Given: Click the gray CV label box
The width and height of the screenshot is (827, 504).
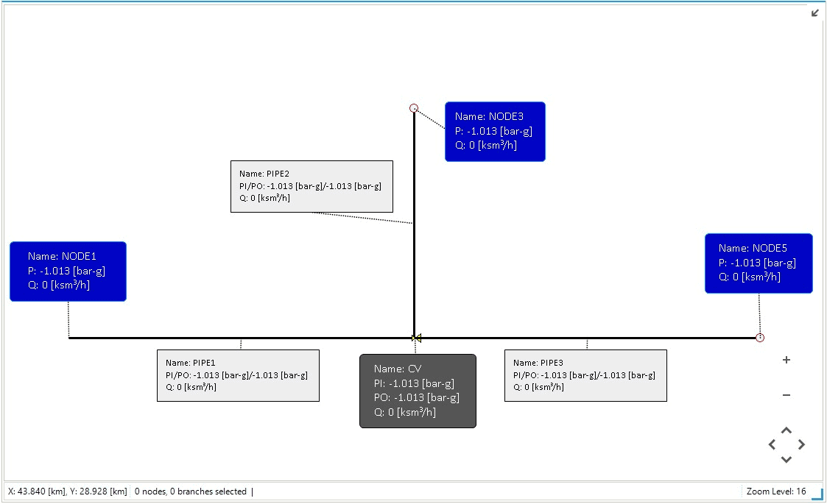Looking at the screenshot, I should pos(418,391).
